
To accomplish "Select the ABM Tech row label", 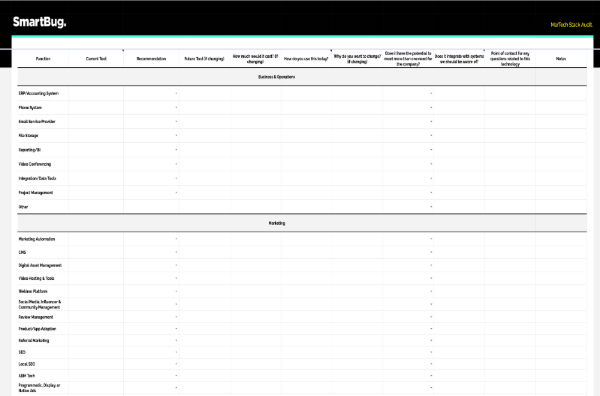I will (27, 376).
